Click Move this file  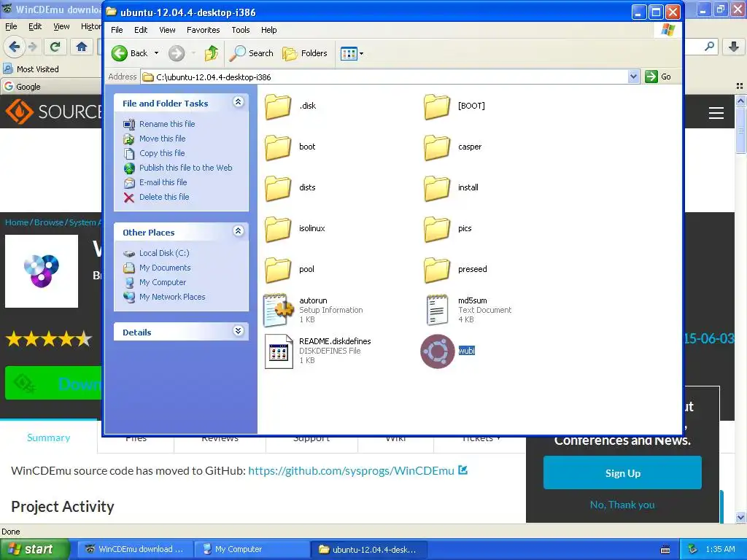tap(163, 139)
